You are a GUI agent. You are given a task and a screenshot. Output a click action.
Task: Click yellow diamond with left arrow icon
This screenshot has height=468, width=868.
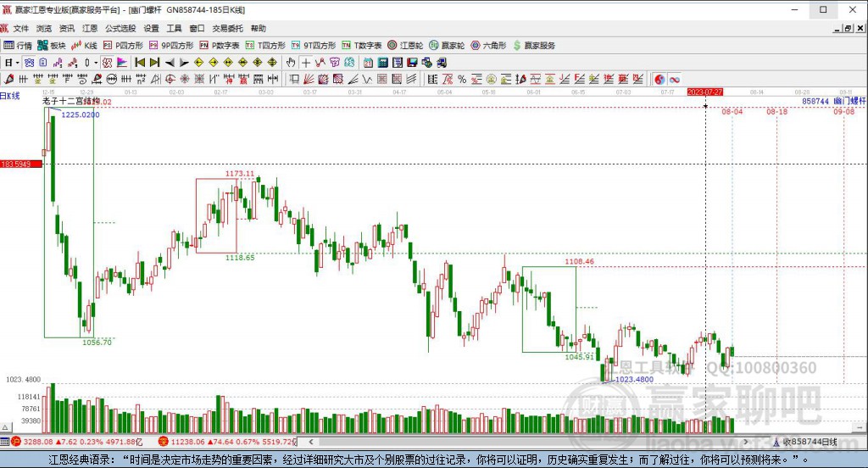point(198,63)
